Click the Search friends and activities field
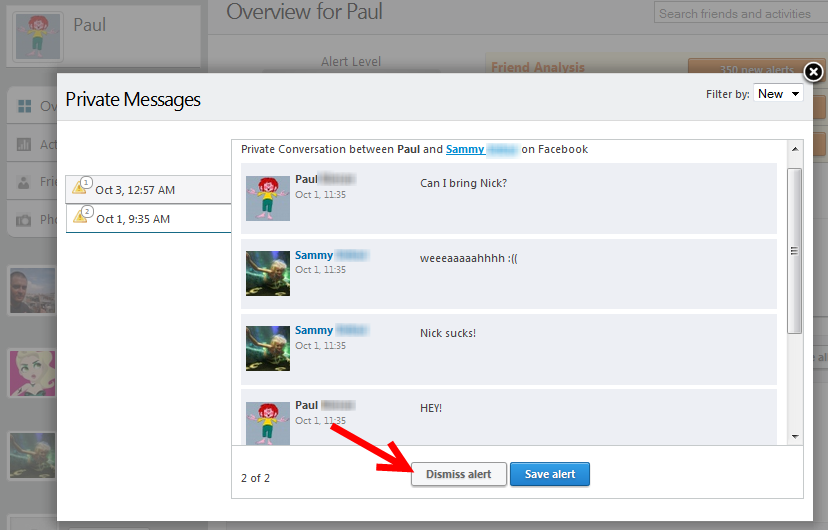This screenshot has width=828, height=530. [x=740, y=14]
